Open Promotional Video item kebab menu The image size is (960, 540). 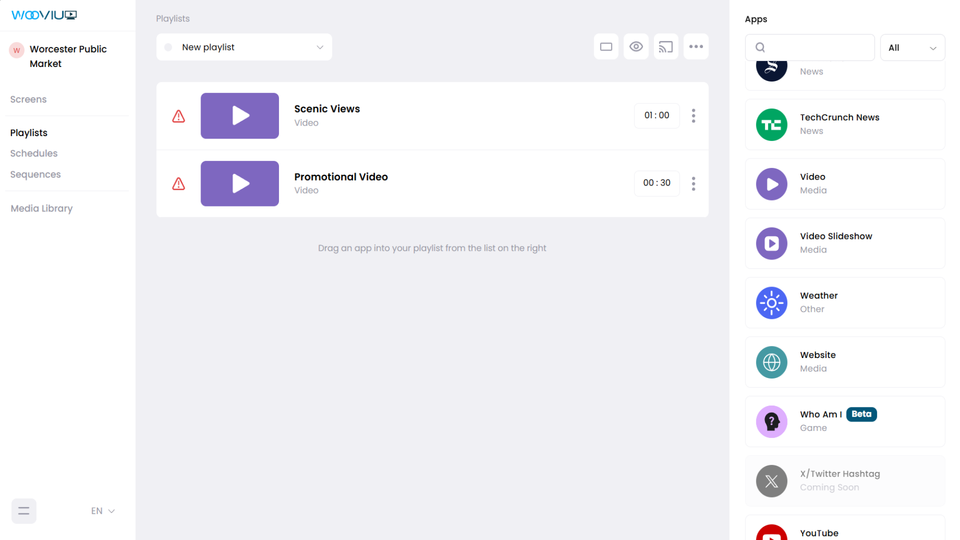click(693, 184)
